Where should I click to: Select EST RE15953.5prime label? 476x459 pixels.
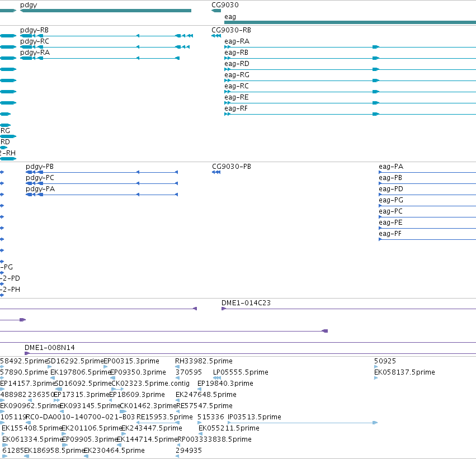point(164,417)
